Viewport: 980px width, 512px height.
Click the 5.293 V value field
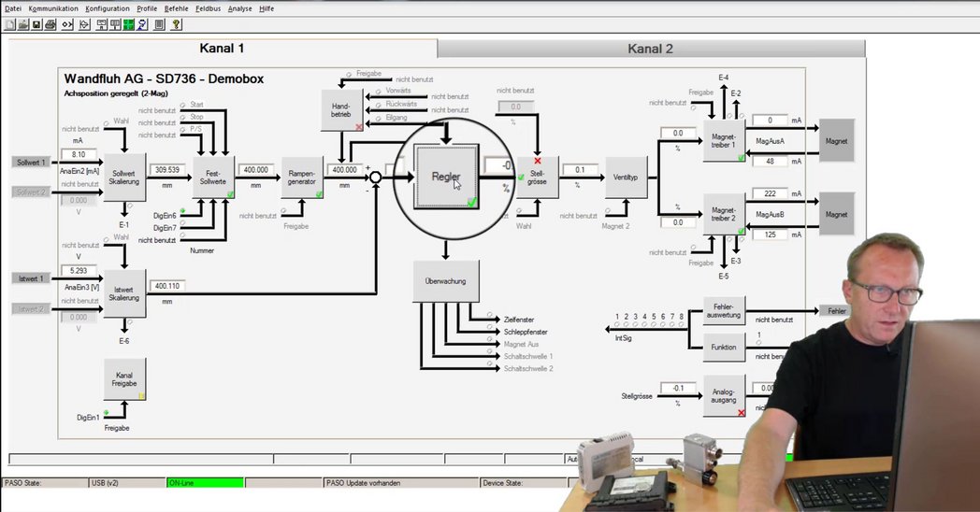pyautogui.click(x=79, y=271)
